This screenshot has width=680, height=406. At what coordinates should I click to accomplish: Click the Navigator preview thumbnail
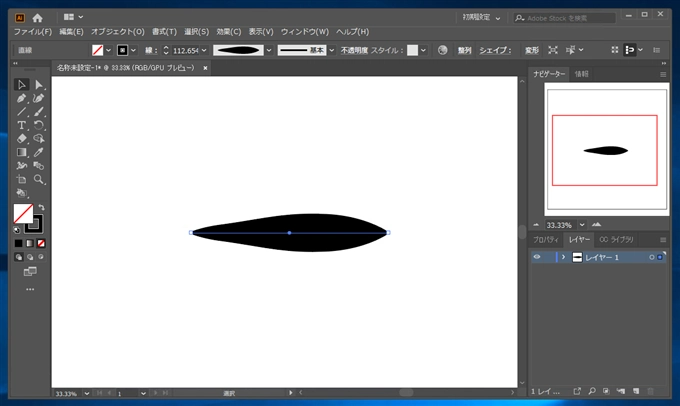607,149
